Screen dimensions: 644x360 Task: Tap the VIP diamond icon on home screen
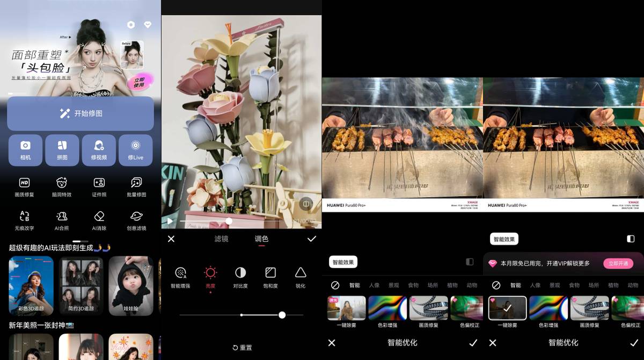pyautogui.click(x=148, y=25)
